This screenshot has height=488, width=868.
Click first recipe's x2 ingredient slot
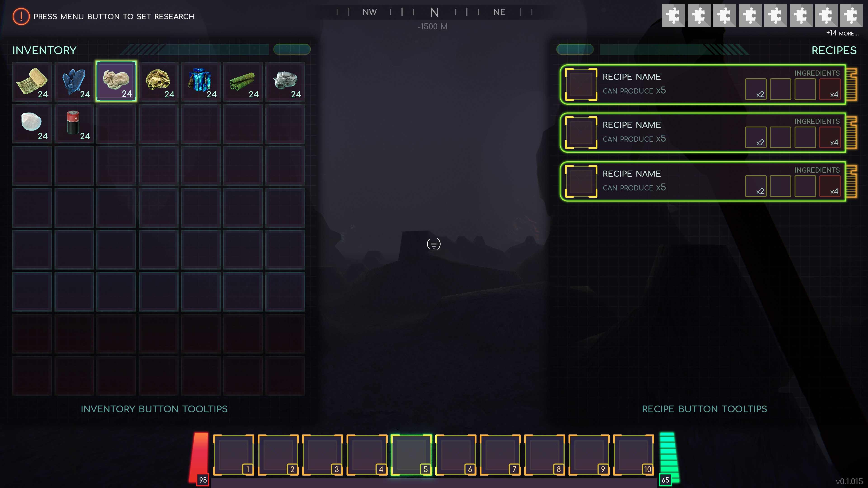pyautogui.click(x=755, y=89)
